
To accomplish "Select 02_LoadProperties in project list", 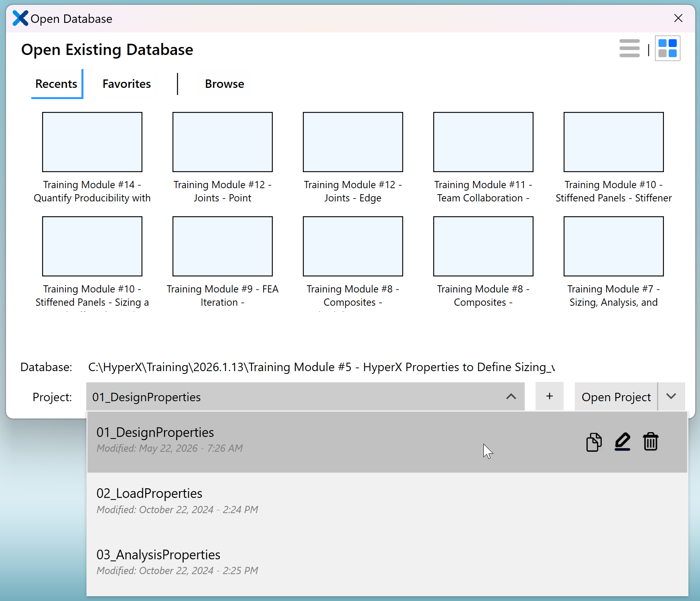I will [387, 503].
